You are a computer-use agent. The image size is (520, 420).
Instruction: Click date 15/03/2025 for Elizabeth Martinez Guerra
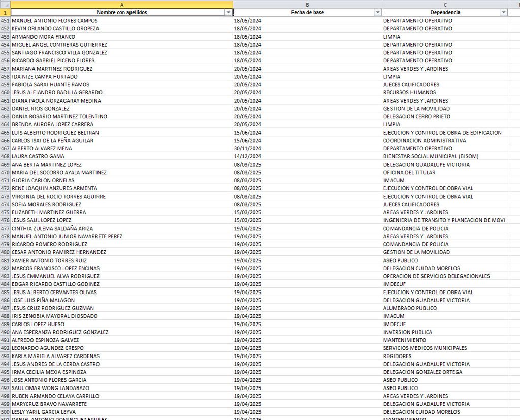pyautogui.click(x=307, y=212)
